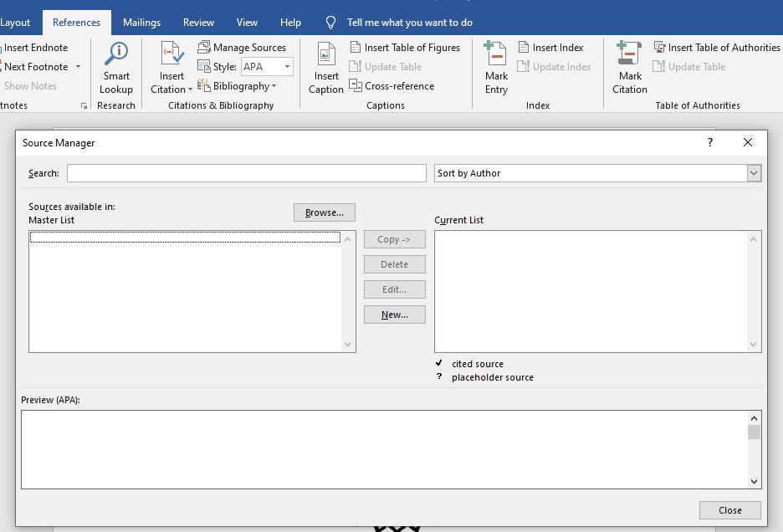Open the Tell Me lightbulb search
This screenshot has height=532, width=783.
pyautogui.click(x=331, y=23)
